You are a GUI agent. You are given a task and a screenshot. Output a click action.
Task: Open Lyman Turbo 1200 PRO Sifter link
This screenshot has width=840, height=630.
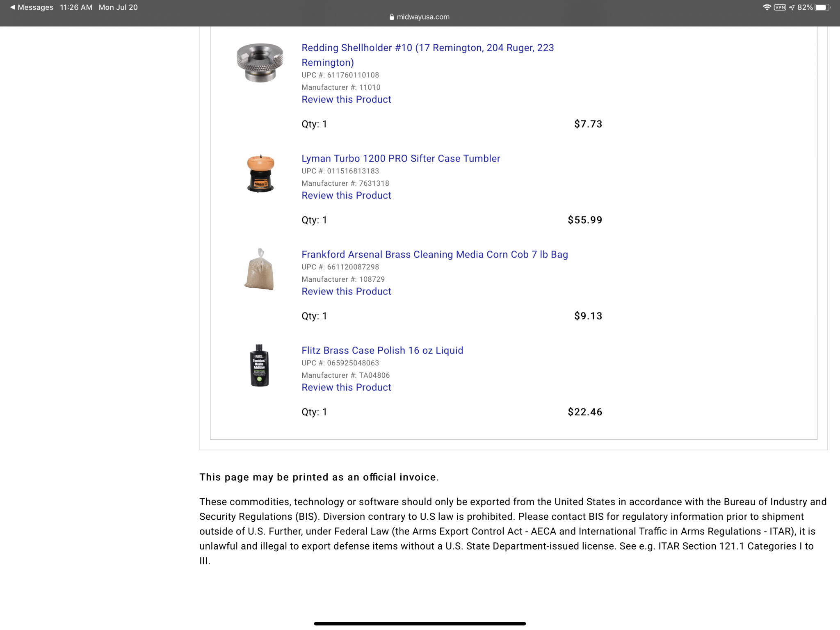401,158
